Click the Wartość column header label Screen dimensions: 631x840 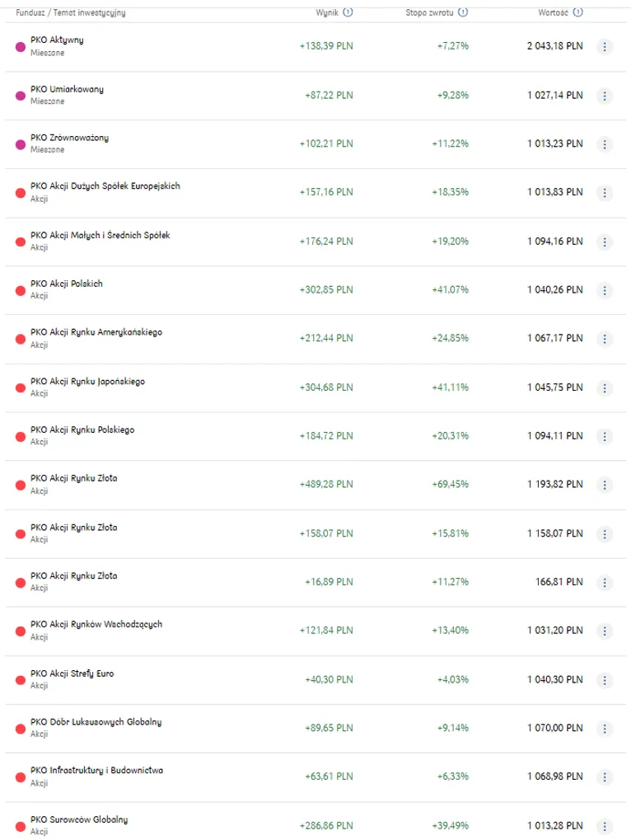(x=553, y=12)
